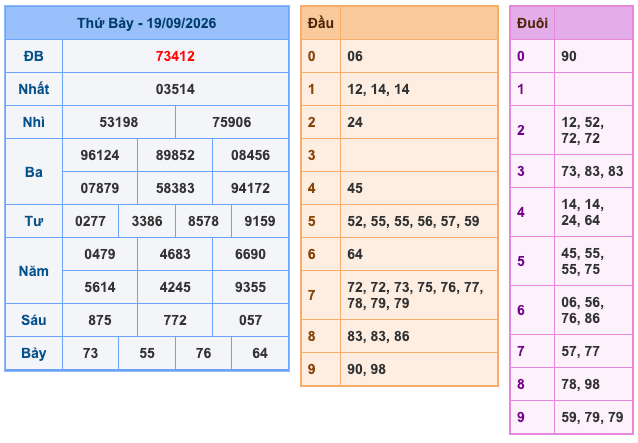Select number 55 in the Bảy row
The width and height of the screenshot is (638, 443).
coord(147,353)
